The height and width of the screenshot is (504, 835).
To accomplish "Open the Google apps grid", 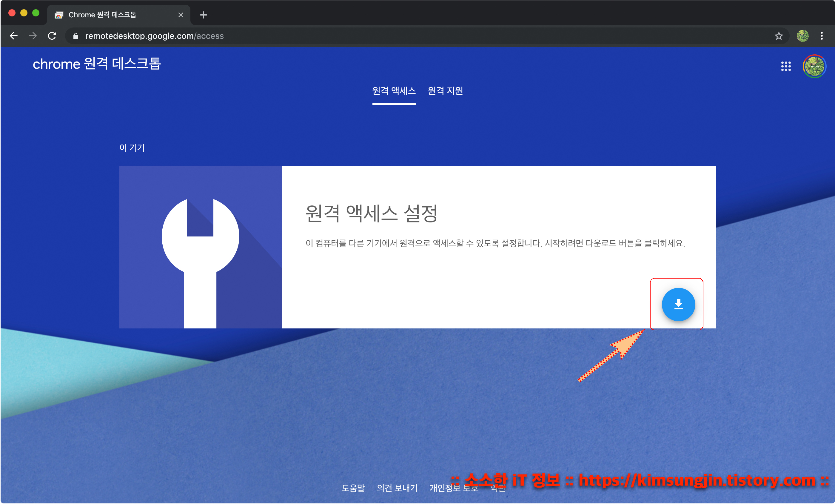I will click(785, 66).
